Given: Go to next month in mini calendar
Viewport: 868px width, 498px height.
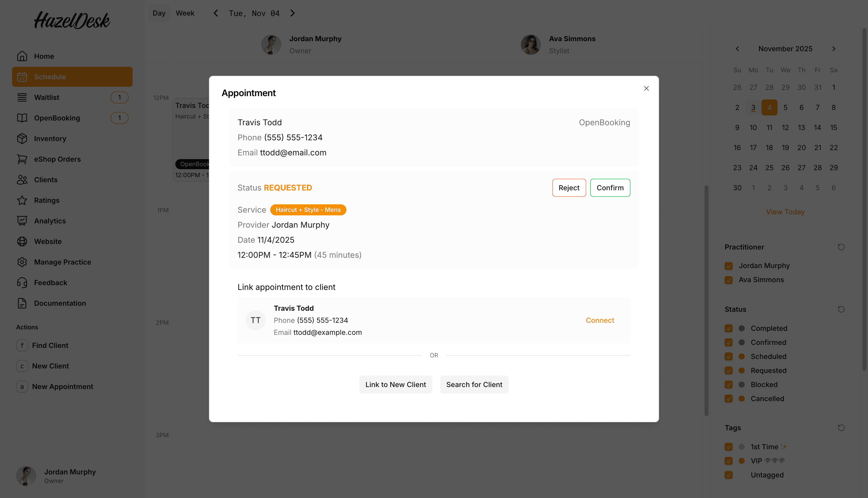Looking at the screenshot, I should tap(834, 48).
